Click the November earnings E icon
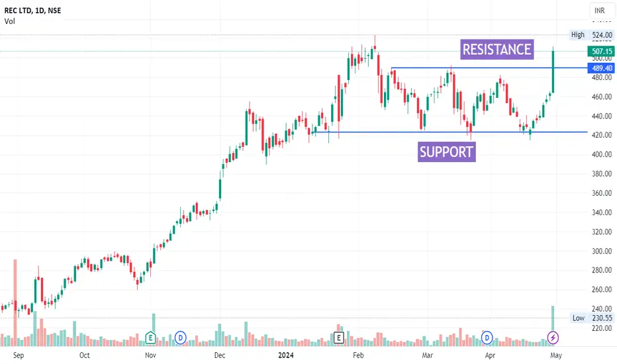617x364 pixels. coord(150,338)
